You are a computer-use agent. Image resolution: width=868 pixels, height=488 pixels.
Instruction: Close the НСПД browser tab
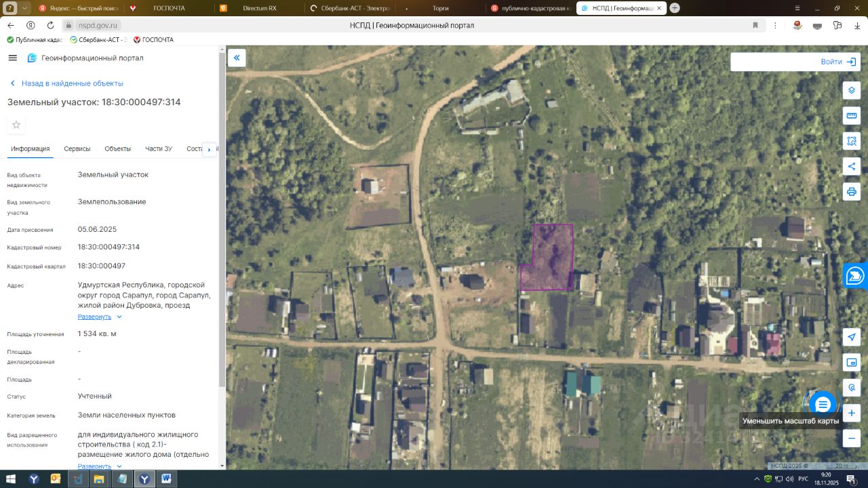pos(658,8)
